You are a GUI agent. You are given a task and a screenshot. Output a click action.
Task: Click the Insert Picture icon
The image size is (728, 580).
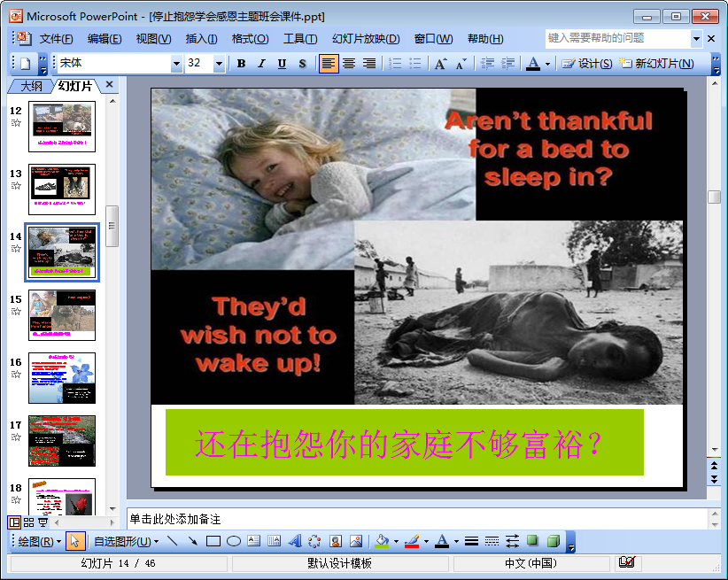pos(356,541)
